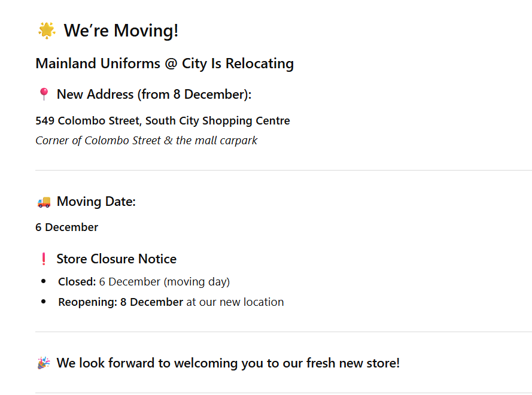The image size is (532, 395).
Task: Click the "New Address (from 8 December):" heading
Action: 154,95
